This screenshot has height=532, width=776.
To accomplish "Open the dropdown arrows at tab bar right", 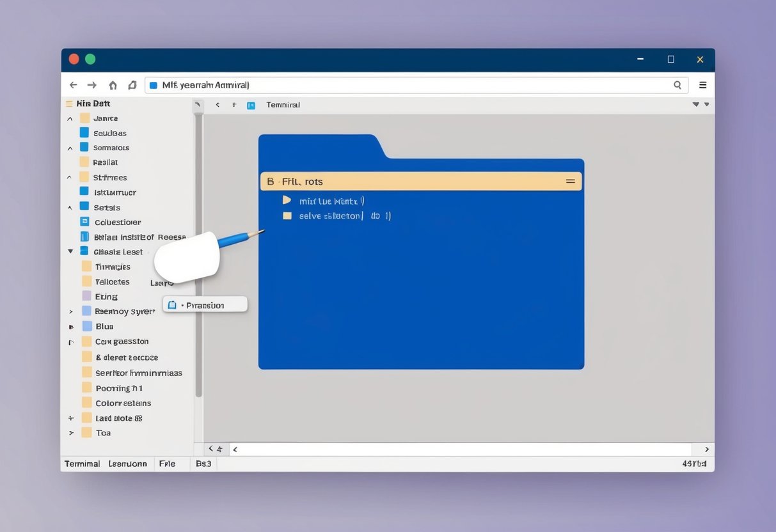I will tap(701, 104).
